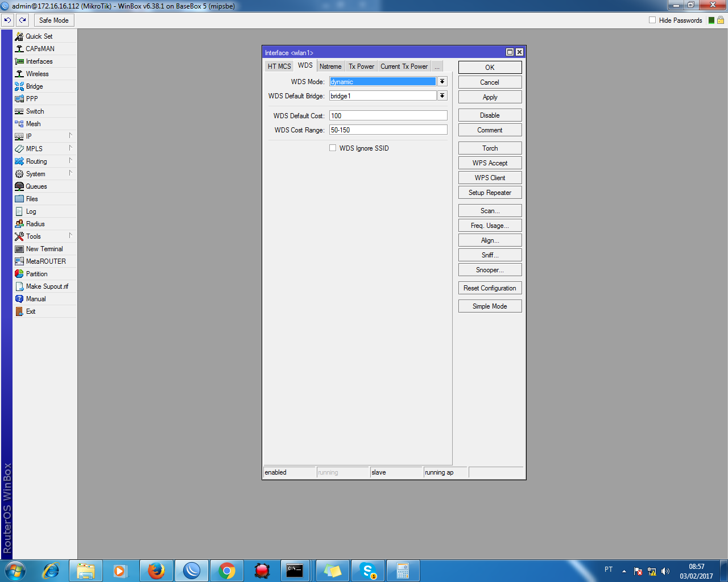Click the Redo arrow in toolbar
This screenshot has width=728, height=582.
point(22,20)
